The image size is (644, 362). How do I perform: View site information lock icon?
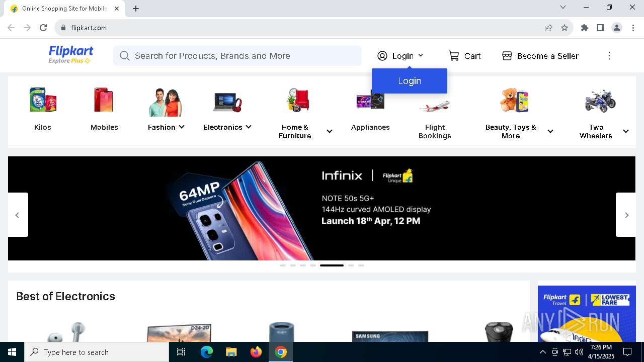63,28
